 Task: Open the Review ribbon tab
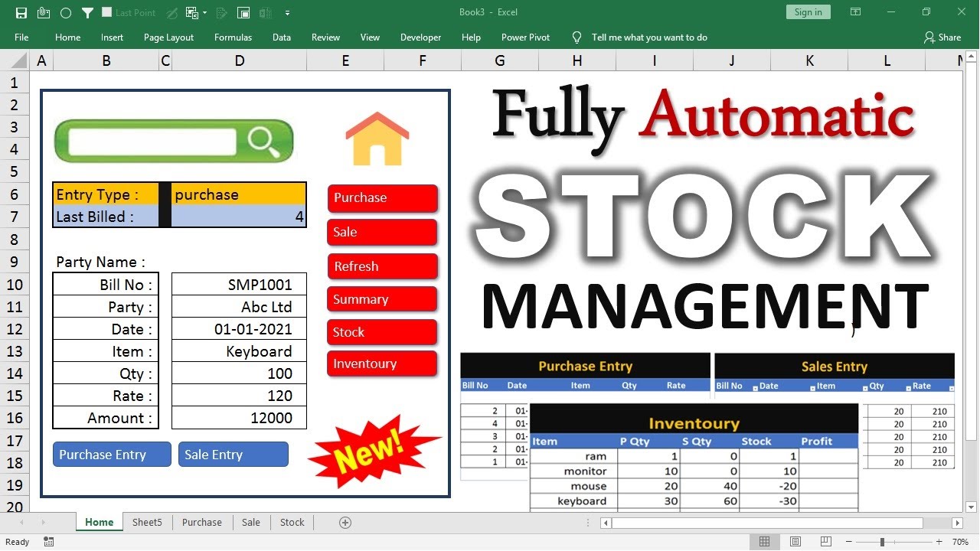(325, 37)
